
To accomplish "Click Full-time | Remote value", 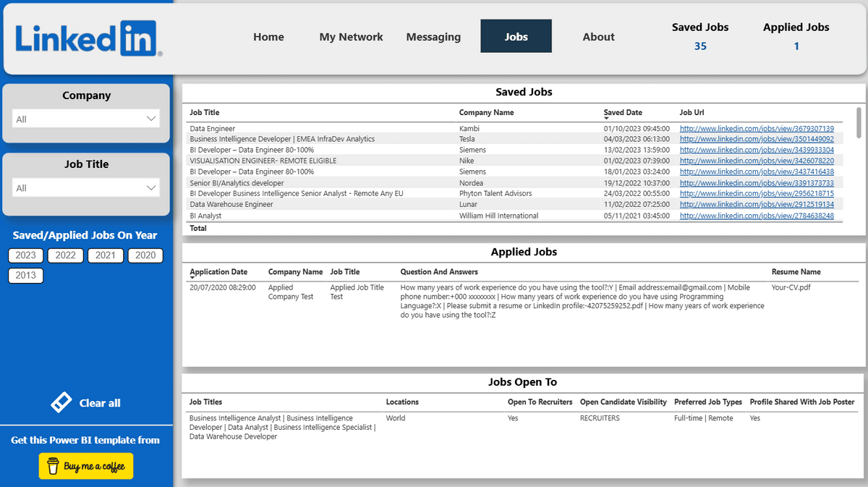I will pos(703,418).
